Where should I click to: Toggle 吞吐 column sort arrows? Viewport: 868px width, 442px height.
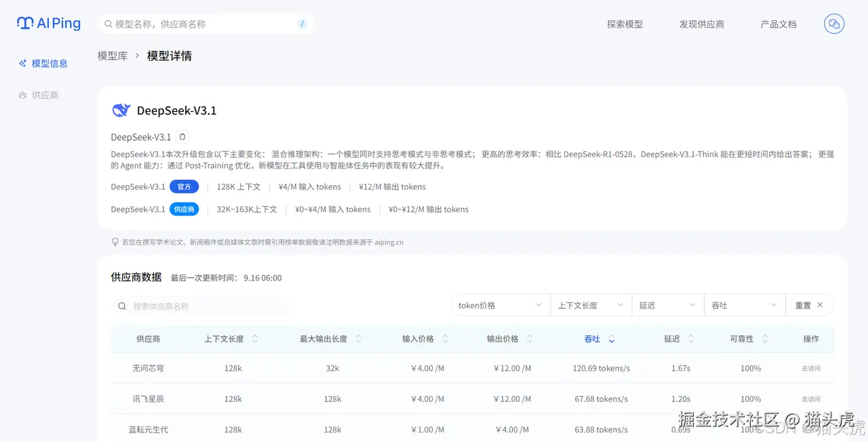click(x=612, y=339)
